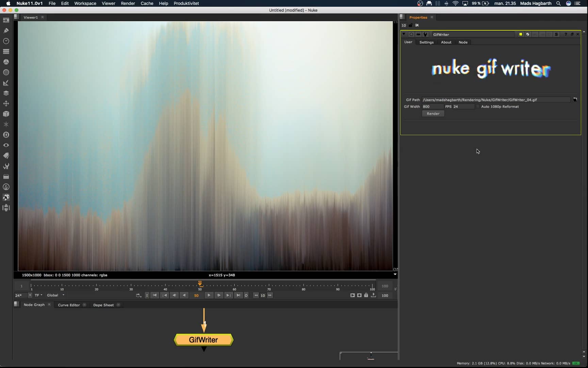The width and height of the screenshot is (588, 368).
Task: Open the Transform tools icon
Action: pos(6,104)
